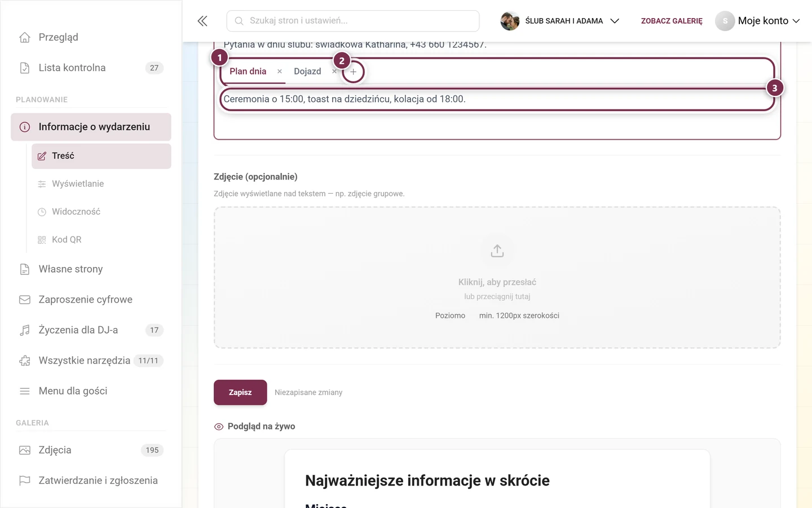Viewport: 812px width, 508px height.
Task: Click the Zdjęcia count badge 195
Action: point(152,450)
